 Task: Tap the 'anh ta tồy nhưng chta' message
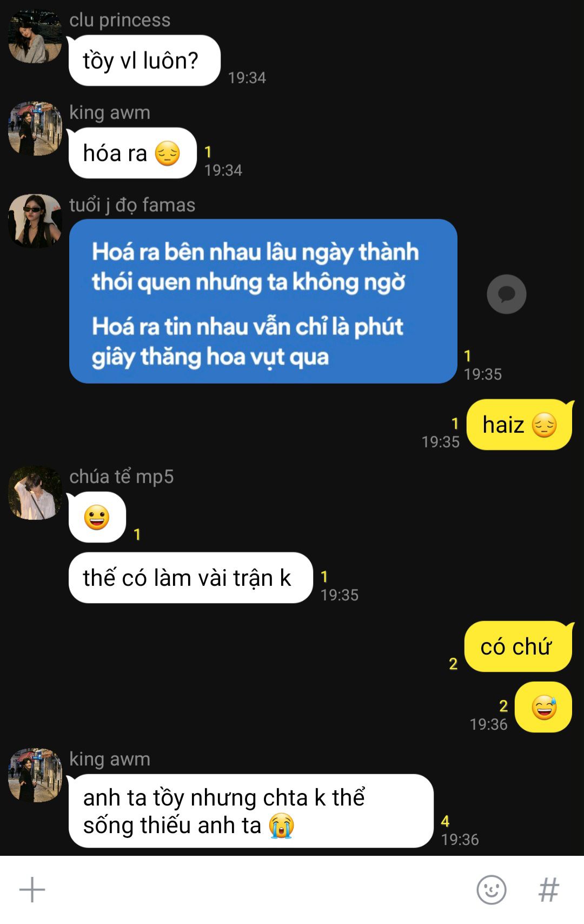click(251, 811)
